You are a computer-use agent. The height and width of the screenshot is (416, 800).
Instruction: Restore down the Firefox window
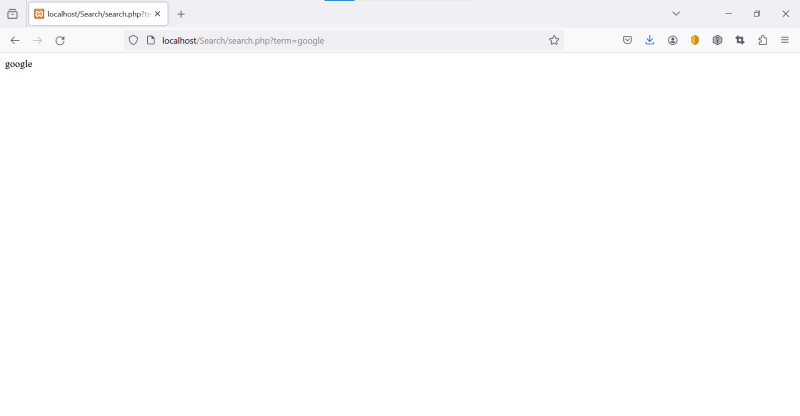click(x=757, y=14)
